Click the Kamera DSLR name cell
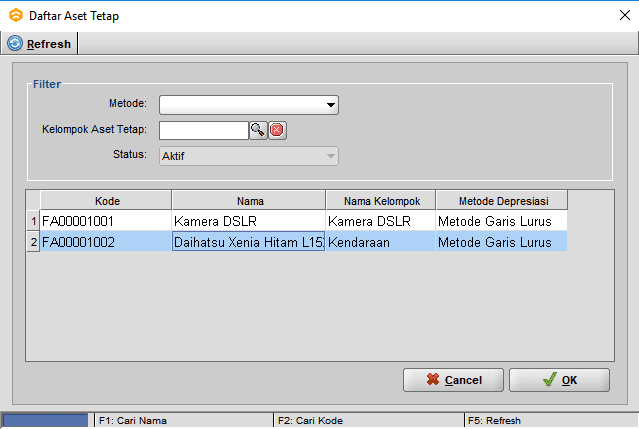Screen dimensions: 639x429 pyautogui.click(x=249, y=221)
